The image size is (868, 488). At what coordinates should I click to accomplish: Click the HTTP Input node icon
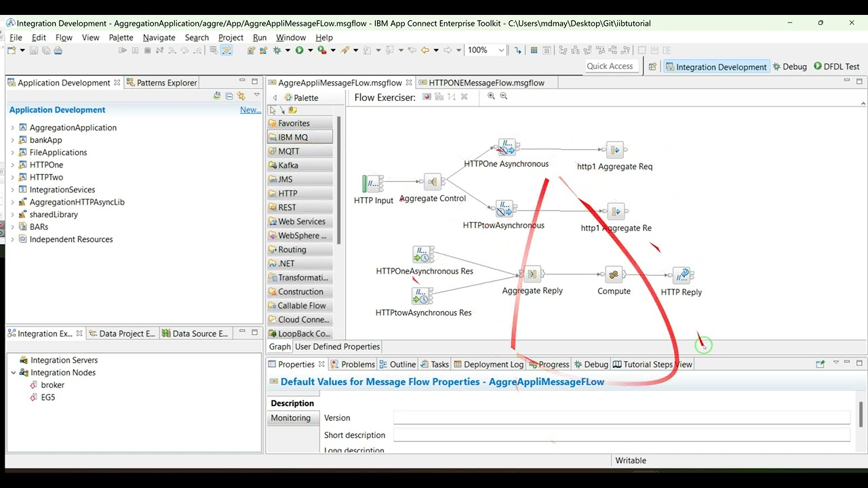coord(372,184)
